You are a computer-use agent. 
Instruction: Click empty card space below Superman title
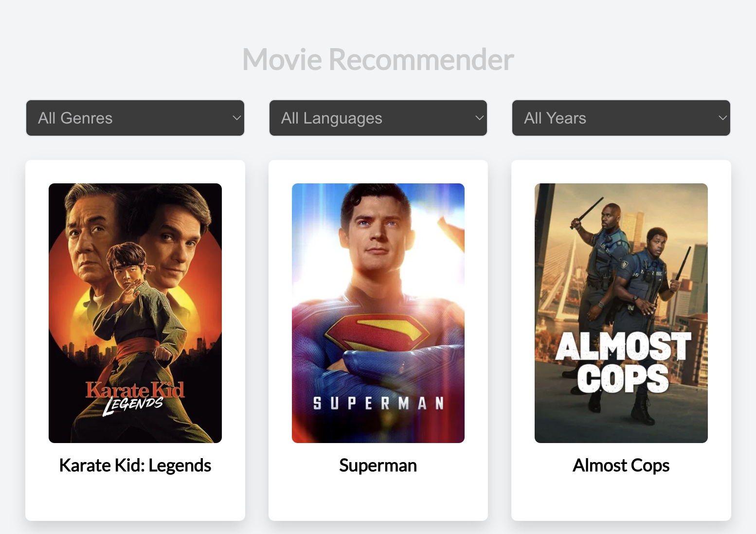(x=378, y=498)
